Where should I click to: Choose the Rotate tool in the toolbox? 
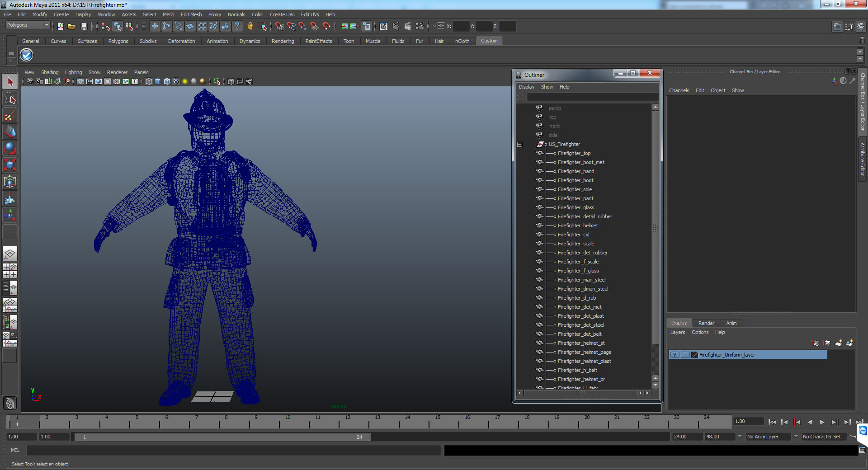[10, 148]
